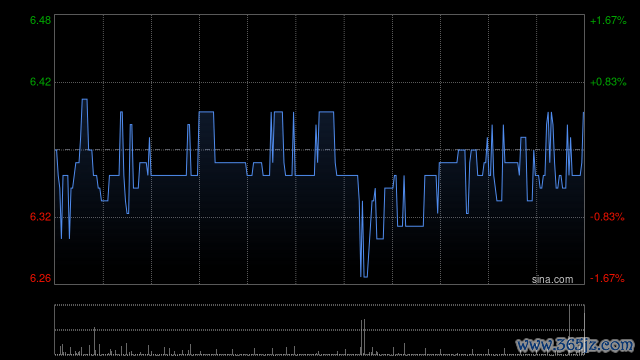
Task: Click the 6.48 price axis label
Action: tap(40, 20)
